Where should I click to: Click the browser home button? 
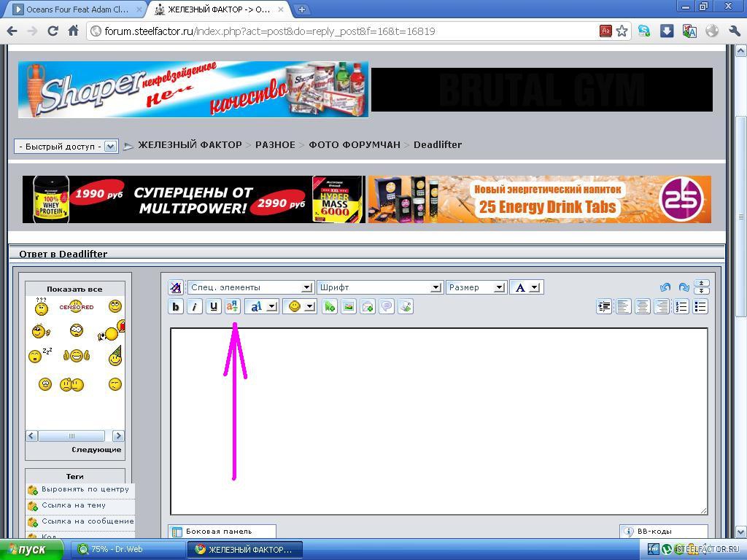[73, 31]
